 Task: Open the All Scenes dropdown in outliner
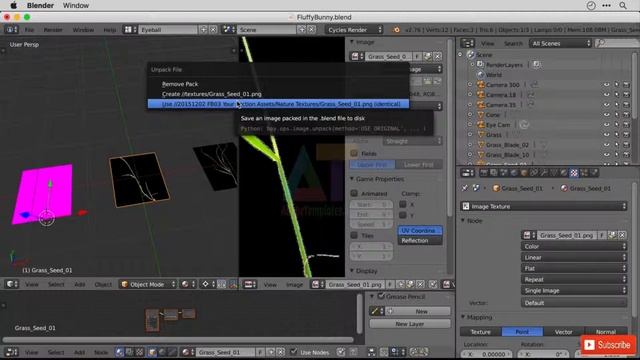point(560,43)
